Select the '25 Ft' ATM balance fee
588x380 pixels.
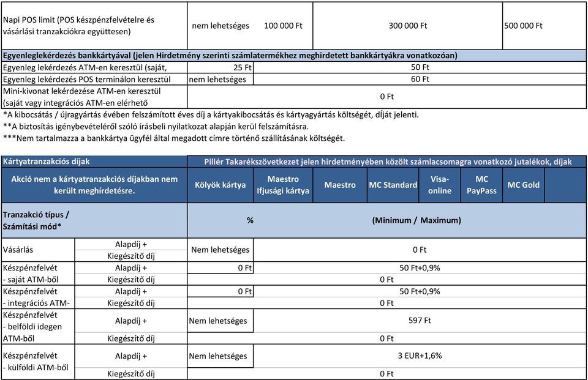pos(243,67)
